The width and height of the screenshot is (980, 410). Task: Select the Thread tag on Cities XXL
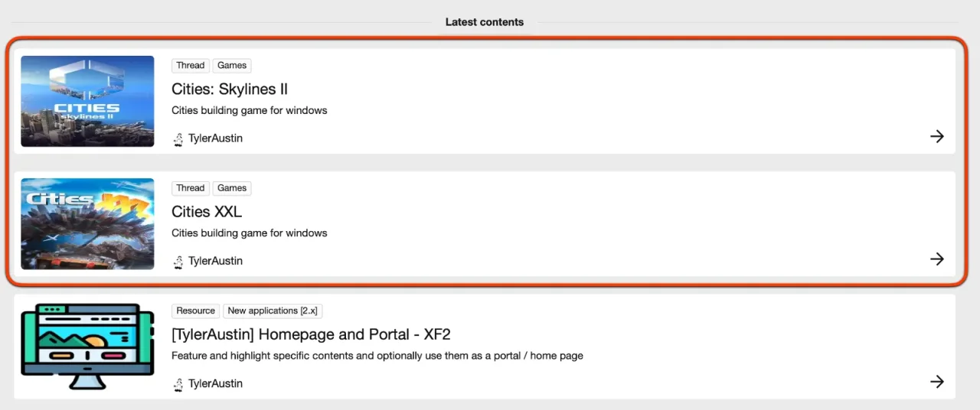tap(191, 188)
